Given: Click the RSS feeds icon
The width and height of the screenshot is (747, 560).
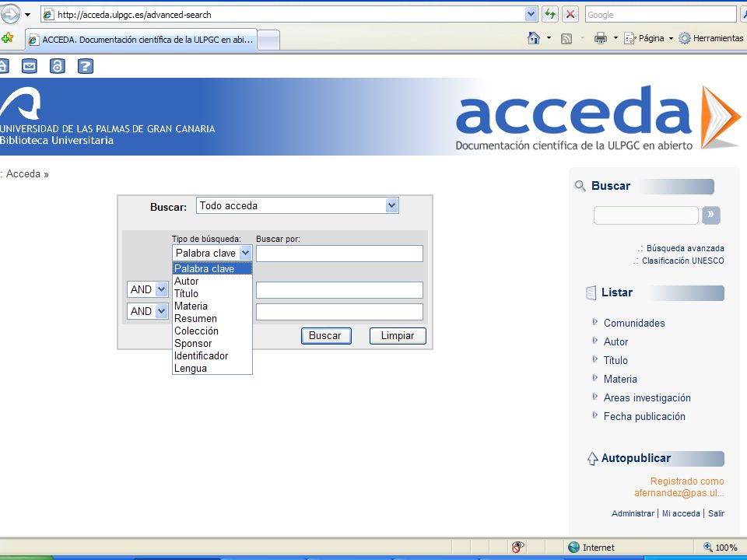Looking at the screenshot, I should [566, 39].
